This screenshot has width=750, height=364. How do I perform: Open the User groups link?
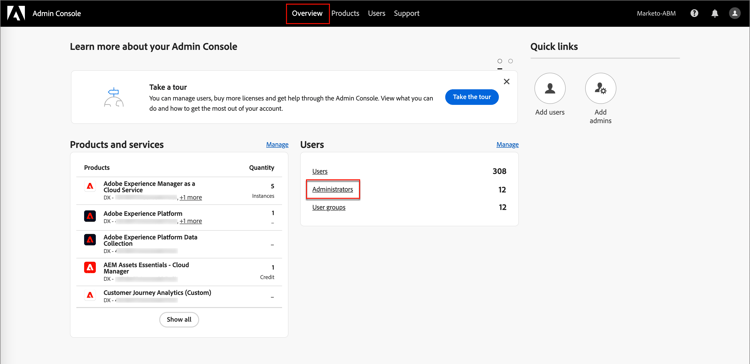point(329,208)
